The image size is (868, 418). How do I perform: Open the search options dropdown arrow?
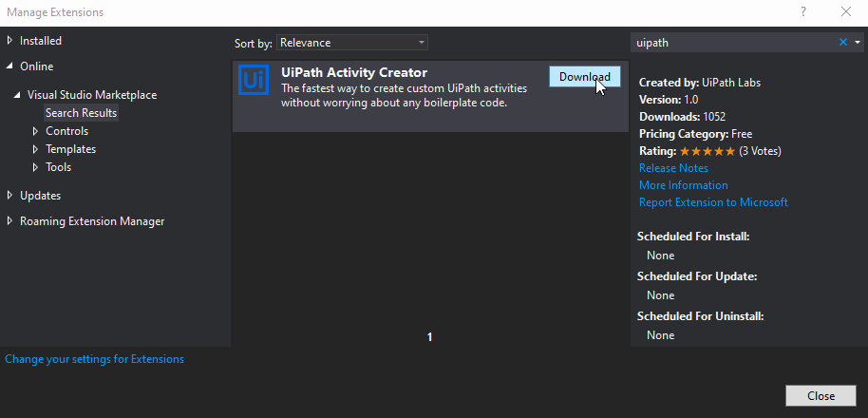(x=859, y=42)
